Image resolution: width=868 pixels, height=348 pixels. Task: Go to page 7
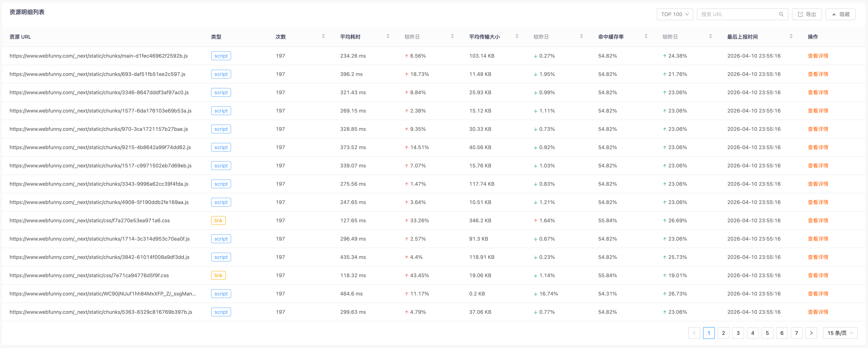[x=796, y=333]
